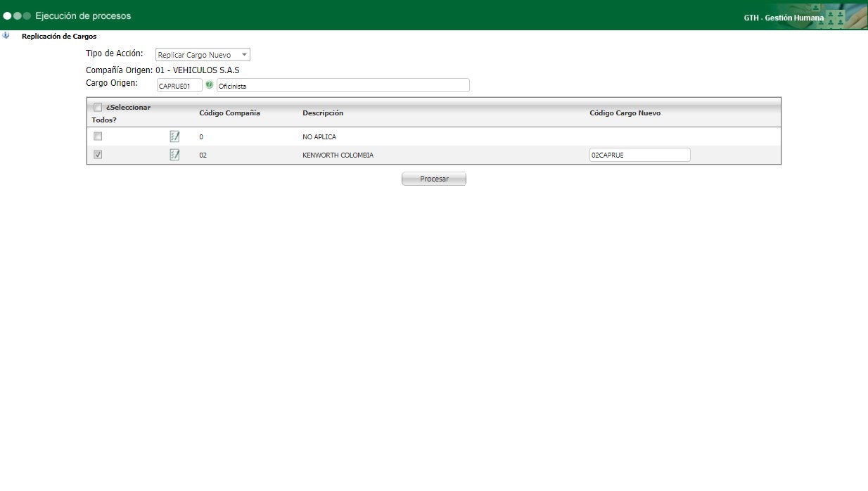Open the Tipo de Acción dropdown
Screen dimensions: 868x491
pyautogui.click(x=203, y=55)
